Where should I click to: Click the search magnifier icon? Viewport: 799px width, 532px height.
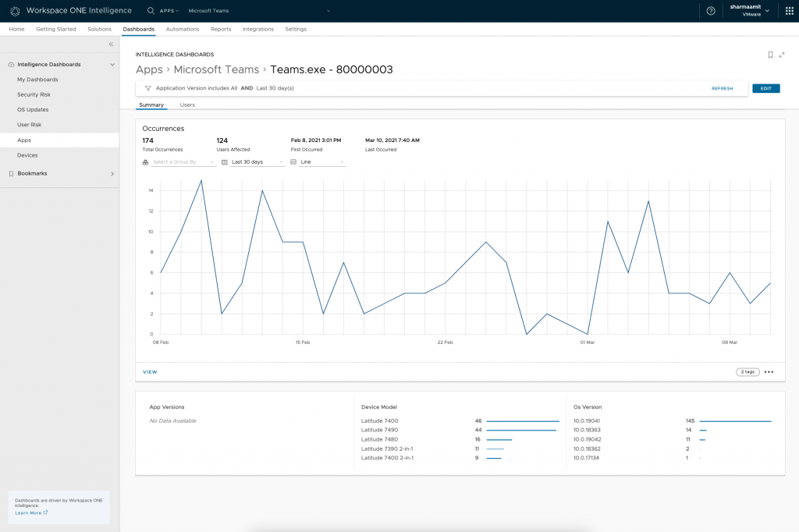point(151,11)
